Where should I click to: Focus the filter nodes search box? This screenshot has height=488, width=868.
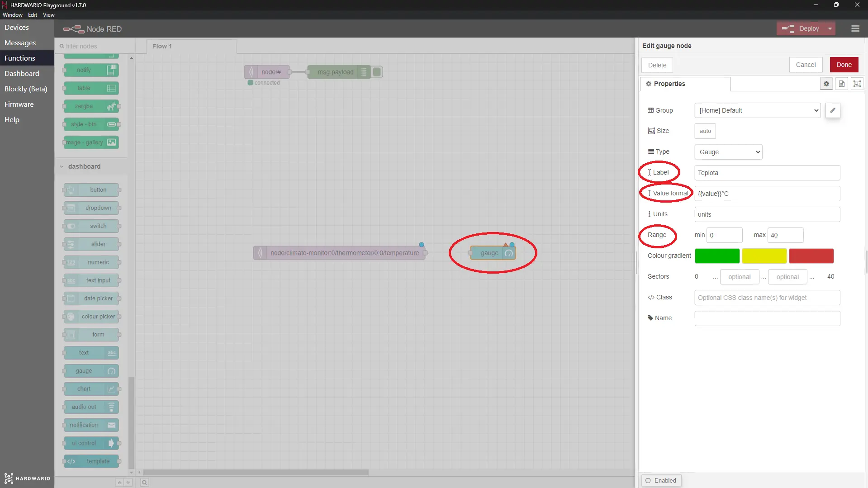(x=95, y=46)
